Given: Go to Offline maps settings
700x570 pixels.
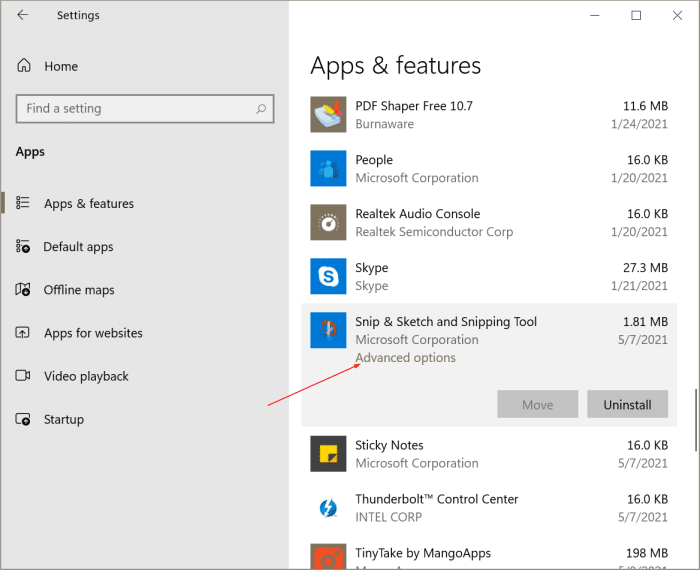Looking at the screenshot, I should 79,290.
